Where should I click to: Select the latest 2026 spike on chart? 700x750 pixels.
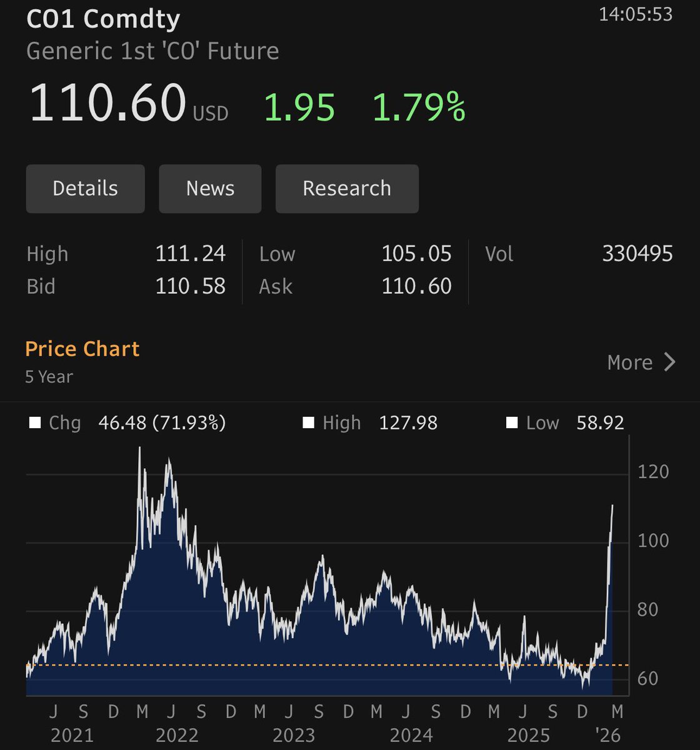[x=612, y=506]
